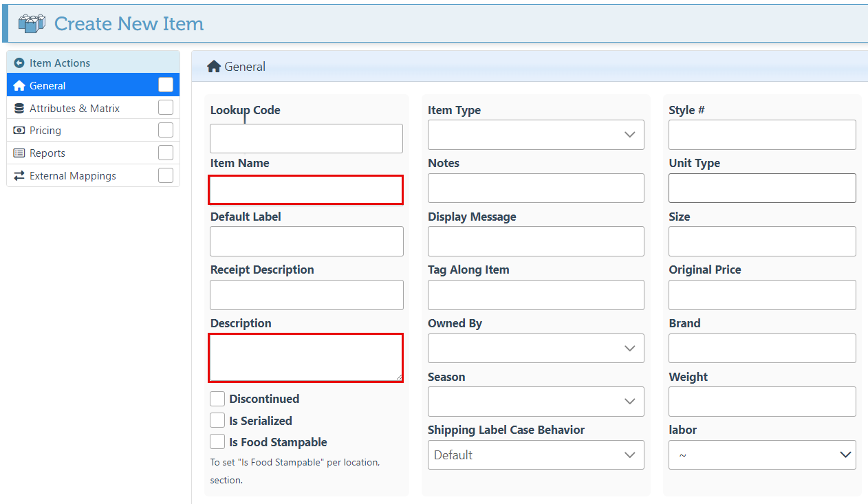Screen dimensions: 868x504
Task: Expand the Owned By dropdown
Action: coord(536,349)
